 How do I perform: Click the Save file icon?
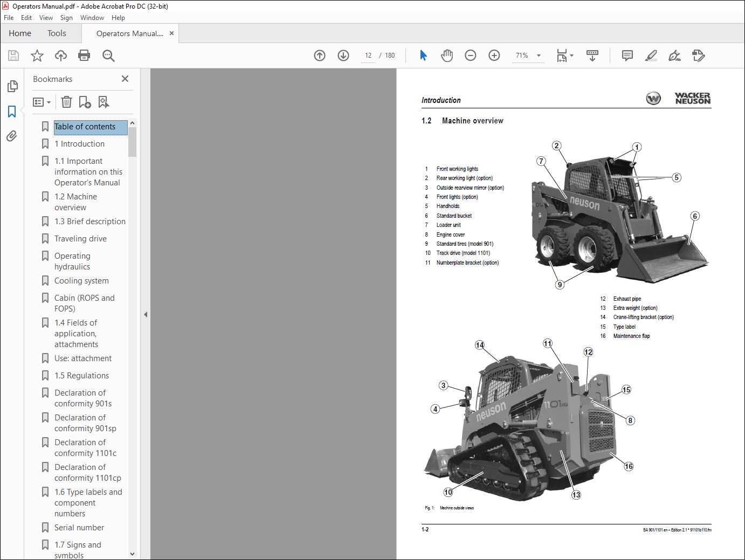13,56
